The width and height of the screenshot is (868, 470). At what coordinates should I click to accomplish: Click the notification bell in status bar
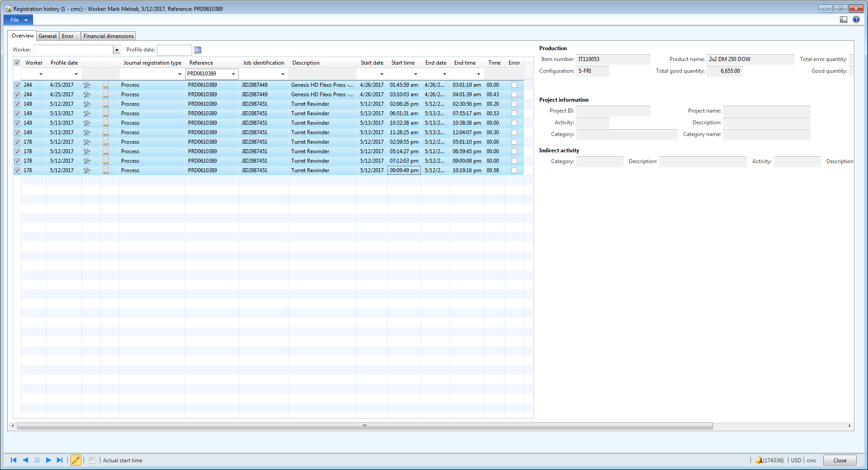point(759,460)
